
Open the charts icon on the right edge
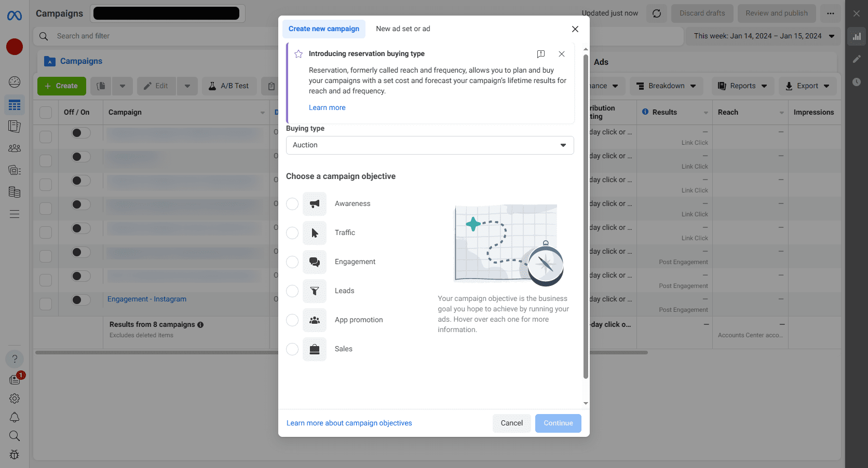(857, 36)
